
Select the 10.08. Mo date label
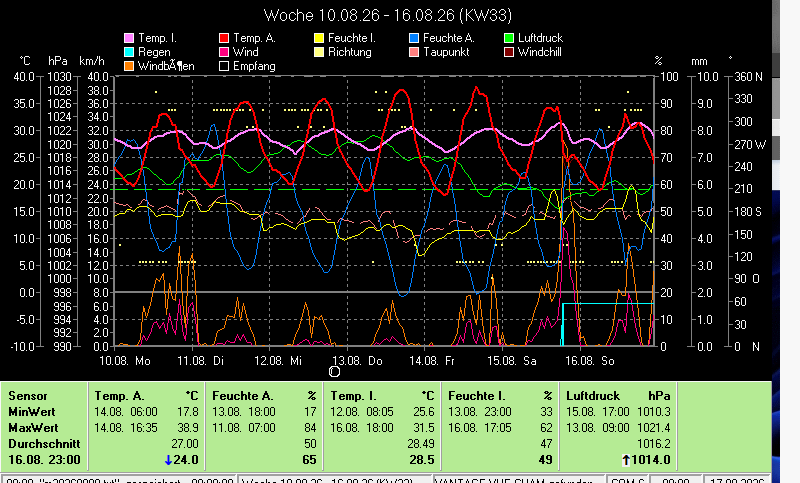point(125,361)
